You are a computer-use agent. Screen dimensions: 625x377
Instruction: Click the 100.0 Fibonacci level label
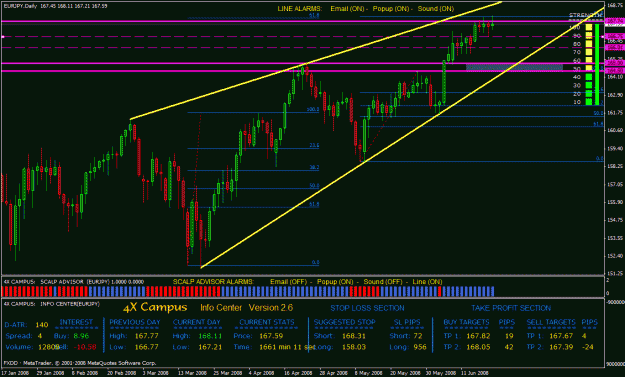[x=313, y=109]
